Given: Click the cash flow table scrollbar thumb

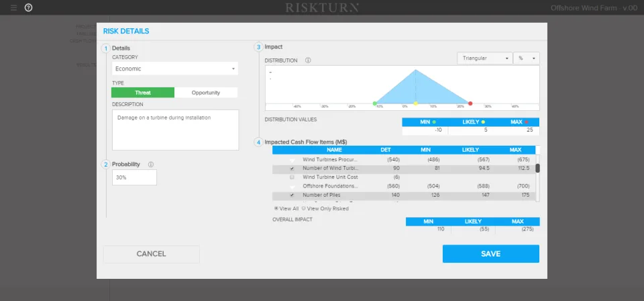Looking at the screenshot, I should [x=537, y=168].
